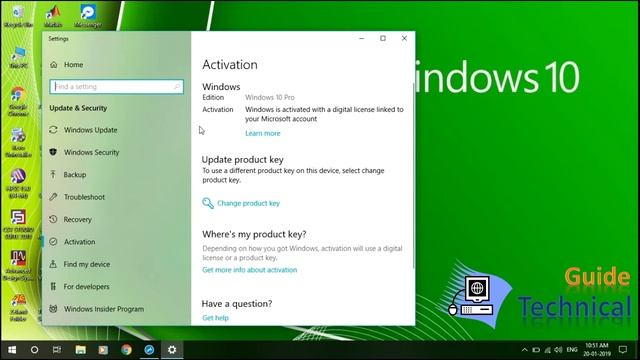Screen dimensions: 640x360
Task: Launch Google Chrome from the taskbar
Action: pos(126,350)
